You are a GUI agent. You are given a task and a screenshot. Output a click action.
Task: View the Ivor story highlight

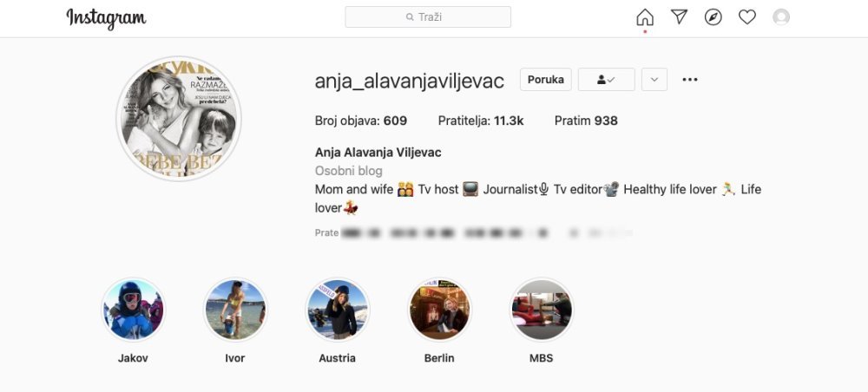coord(235,310)
